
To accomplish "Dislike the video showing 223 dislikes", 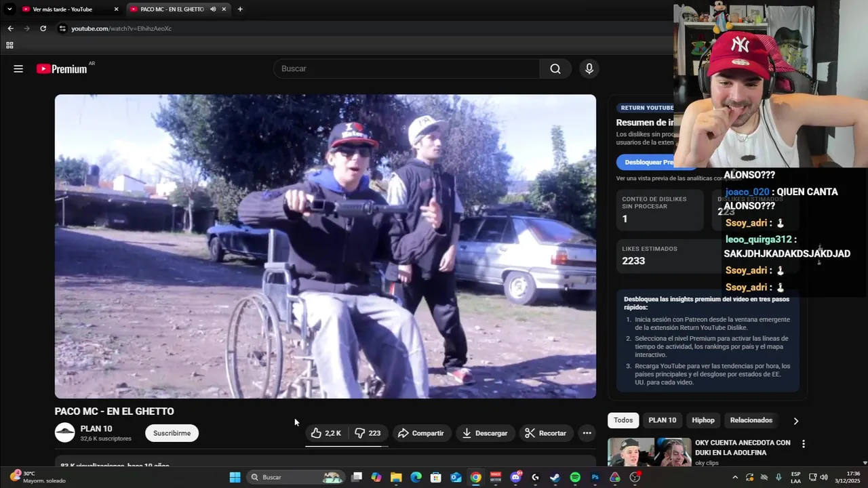I will (x=368, y=433).
